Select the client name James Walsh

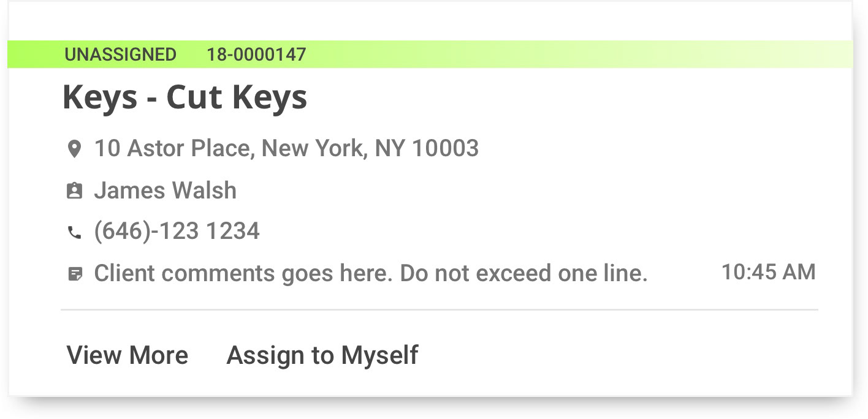(165, 191)
